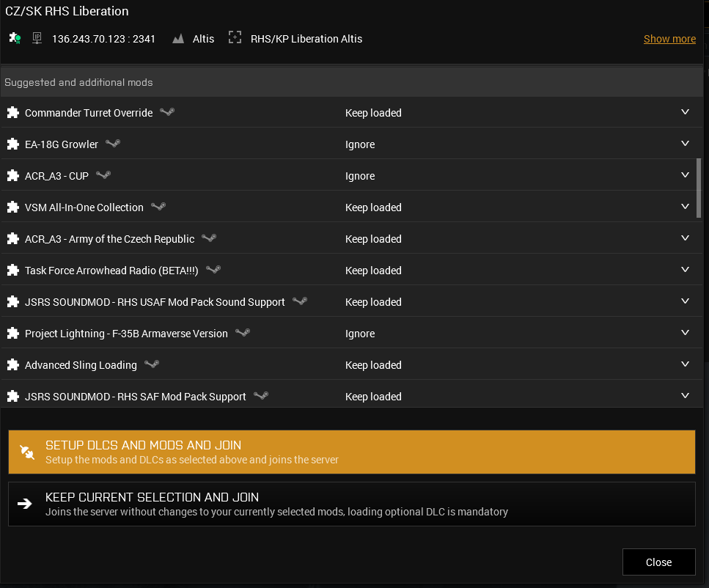Open the Keep loaded dropdown for Commander Turret Override
The height and width of the screenshot is (588, 709).
[686, 112]
